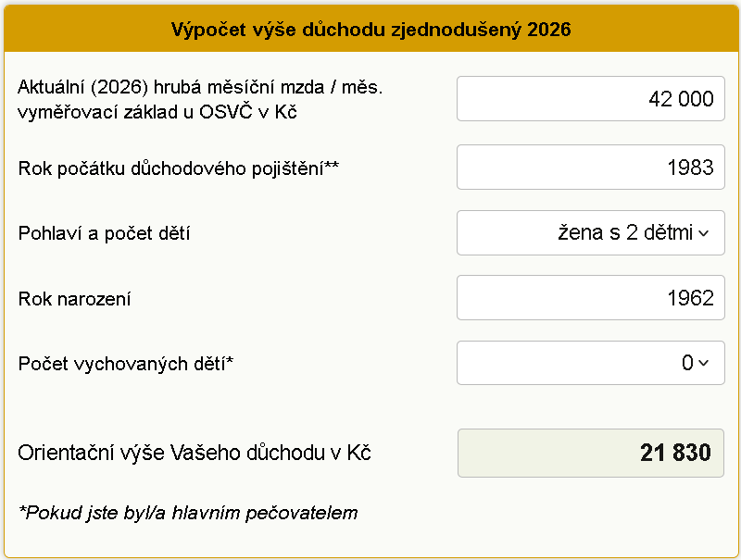This screenshot has width=741, height=560.
Task: Click the Rok narození label text
Action: (67, 297)
